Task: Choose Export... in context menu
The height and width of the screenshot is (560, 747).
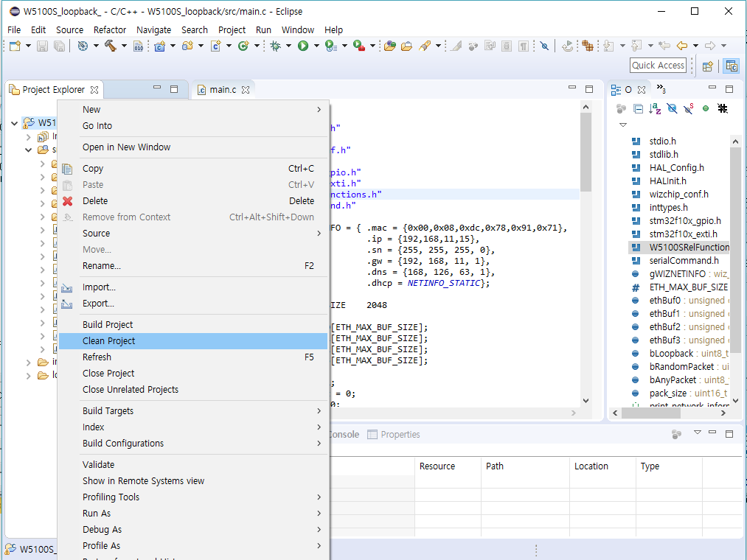Action: [193, 304]
